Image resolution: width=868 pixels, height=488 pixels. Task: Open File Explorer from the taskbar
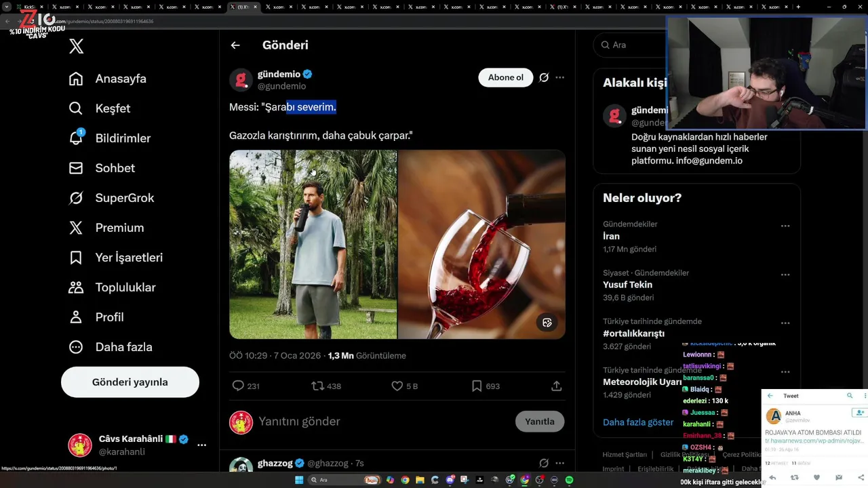coord(420,480)
